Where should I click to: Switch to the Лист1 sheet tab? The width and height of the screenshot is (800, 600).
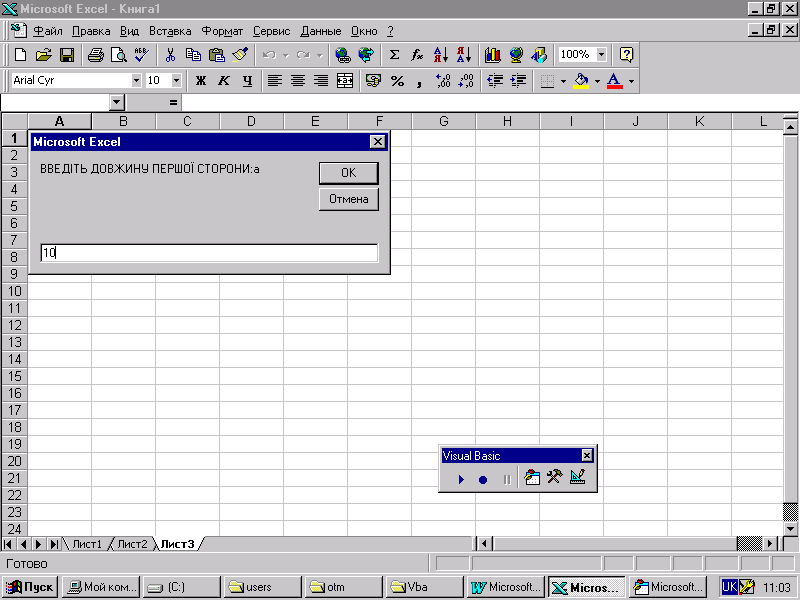87,544
